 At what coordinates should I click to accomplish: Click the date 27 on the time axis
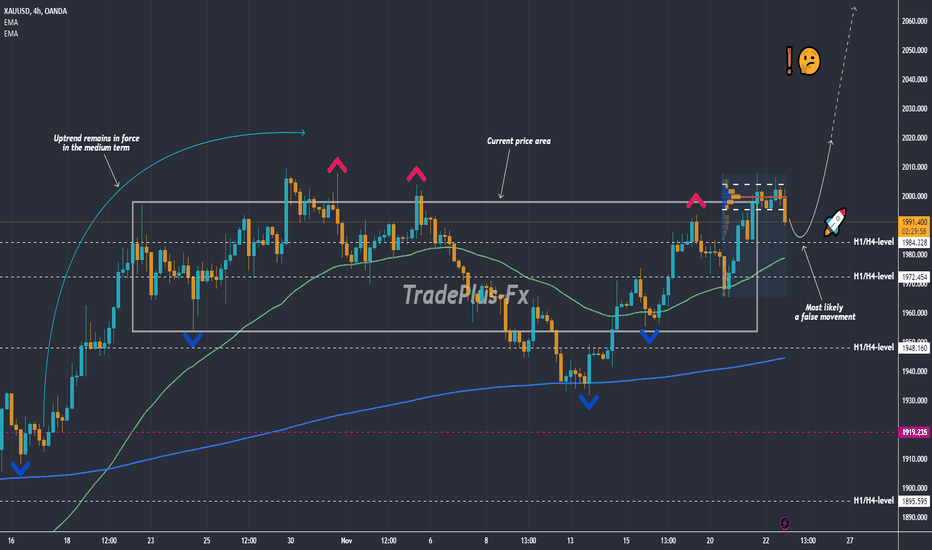point(849,540)
